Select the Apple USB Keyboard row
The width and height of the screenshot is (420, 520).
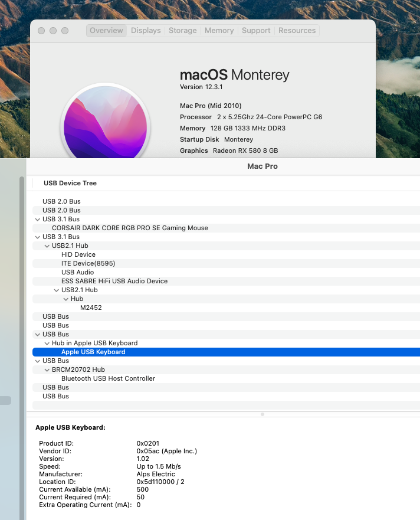coord(226,352)
